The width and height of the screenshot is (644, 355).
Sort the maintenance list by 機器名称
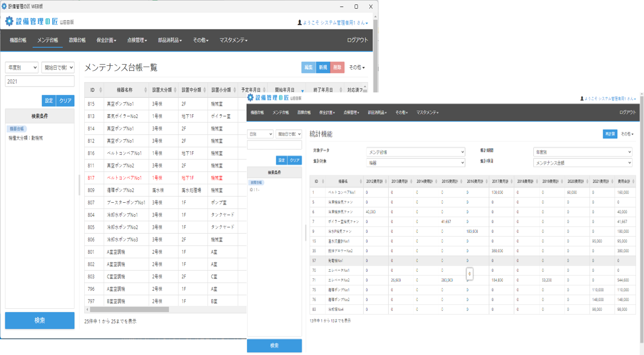[x=125, y=90]
